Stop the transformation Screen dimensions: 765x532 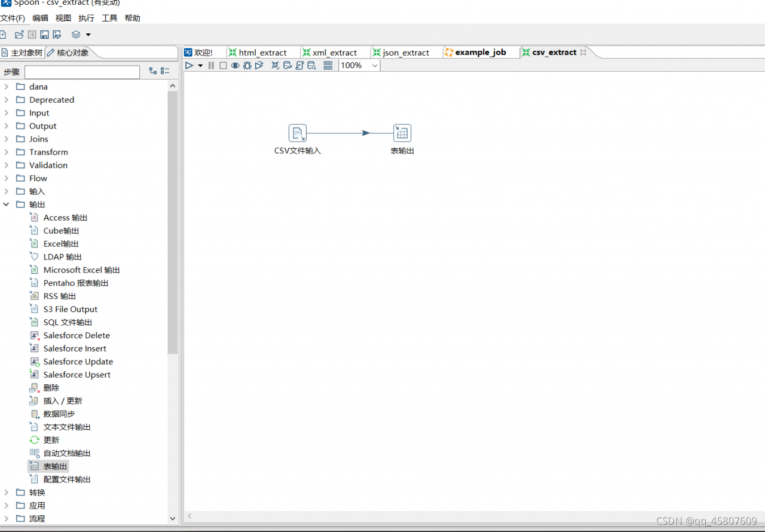coord(223,65)
